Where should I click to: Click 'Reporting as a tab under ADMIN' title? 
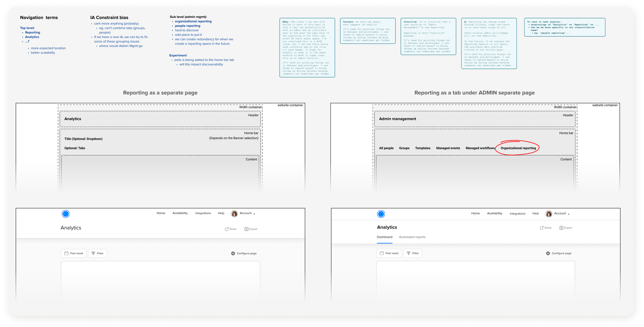point(474,93)
